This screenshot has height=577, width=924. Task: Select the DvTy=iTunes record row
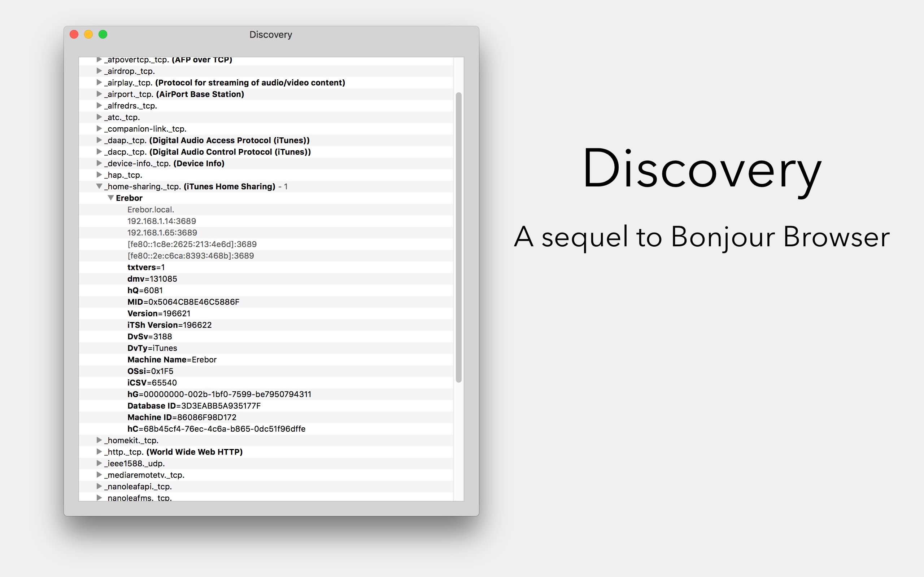tap(152, 348)
